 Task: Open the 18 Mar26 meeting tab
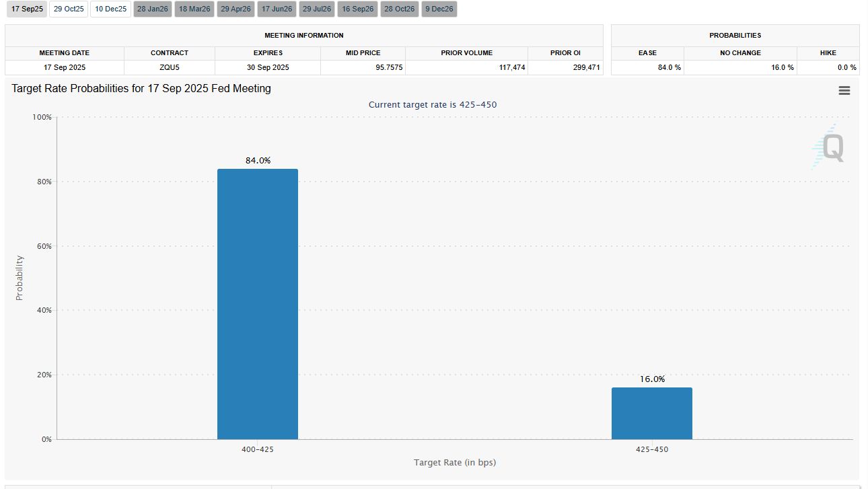coord(194,9)
